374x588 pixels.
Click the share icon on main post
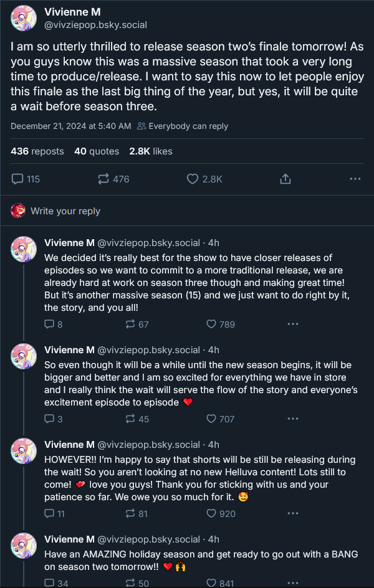(x=285, y=179)
